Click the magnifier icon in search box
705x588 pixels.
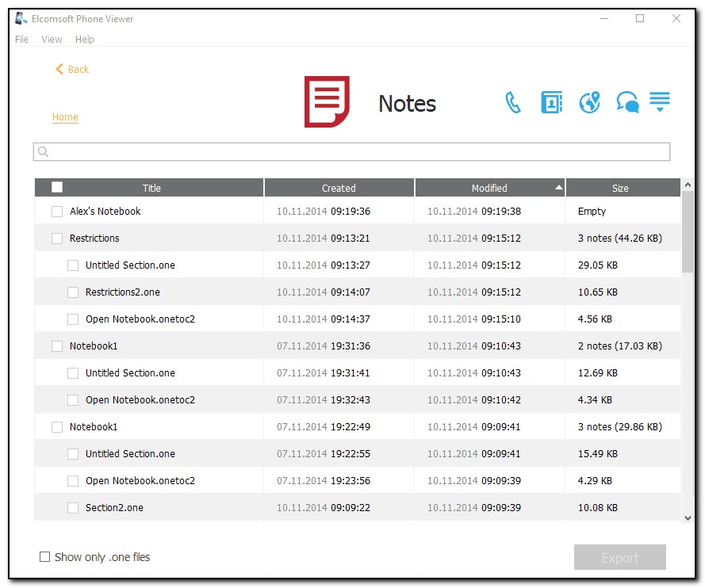pos(44,152)
